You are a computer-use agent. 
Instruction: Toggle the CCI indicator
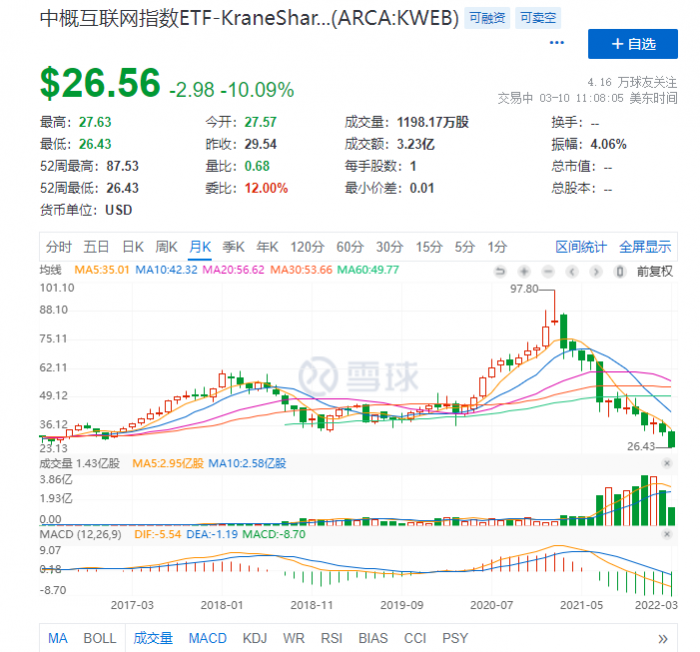(x=415, y=638)
